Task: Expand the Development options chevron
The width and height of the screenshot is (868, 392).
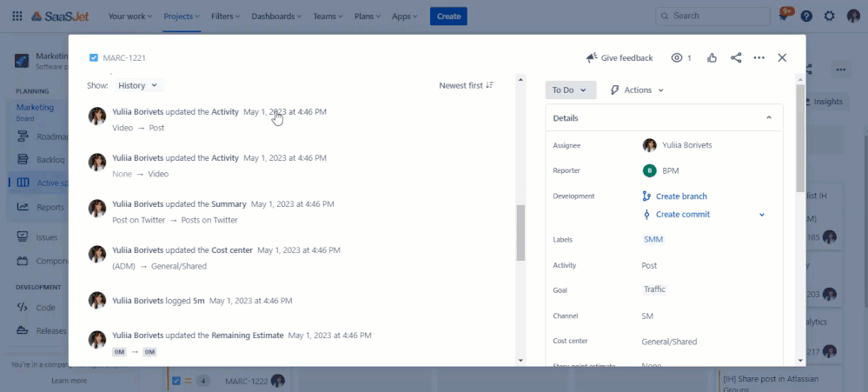Action: coord(762,215)
